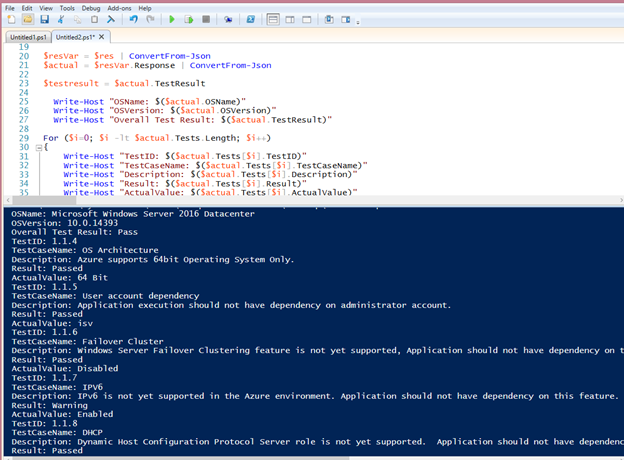The image size is (624, 460).
Task: Save the script using the floppy icon
Action: pos(44,19)
